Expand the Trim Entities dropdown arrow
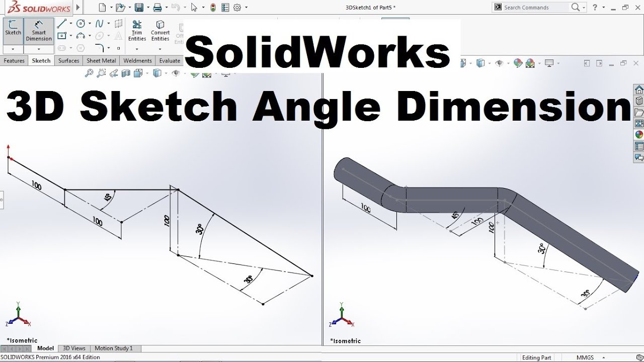 point(137,49)
